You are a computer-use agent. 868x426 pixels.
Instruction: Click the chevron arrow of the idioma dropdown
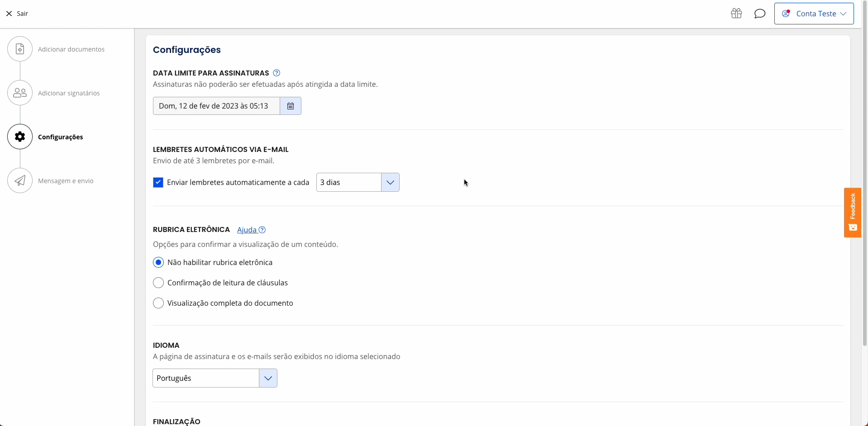point(268,378)
